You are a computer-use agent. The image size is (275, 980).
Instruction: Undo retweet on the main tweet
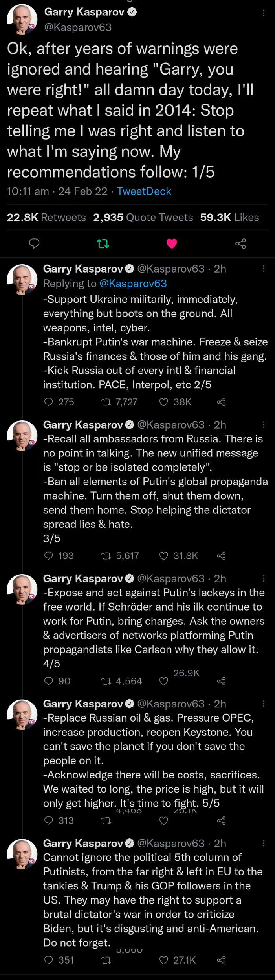pyautogui.click(x=103, y=244)
